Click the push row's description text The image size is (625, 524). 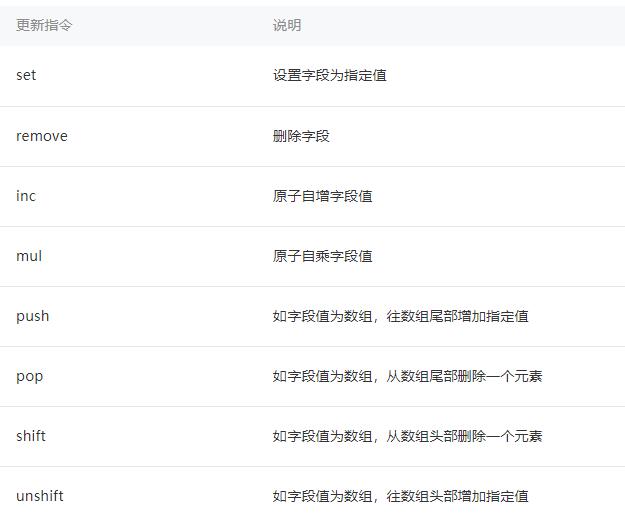pos(400,316)
